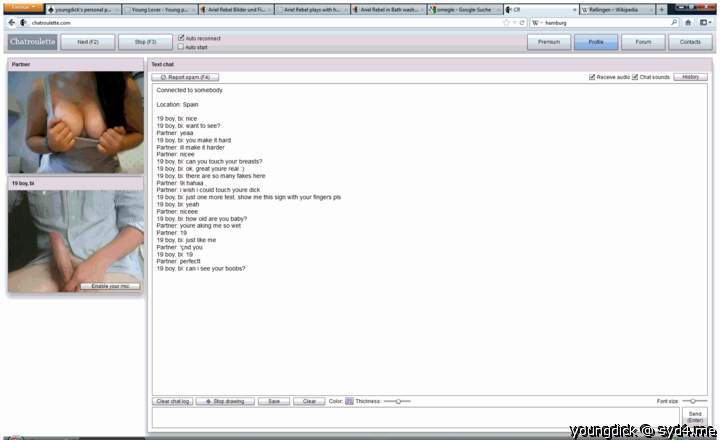Uncheck the Receive audio checkbox

pos(593,77)
